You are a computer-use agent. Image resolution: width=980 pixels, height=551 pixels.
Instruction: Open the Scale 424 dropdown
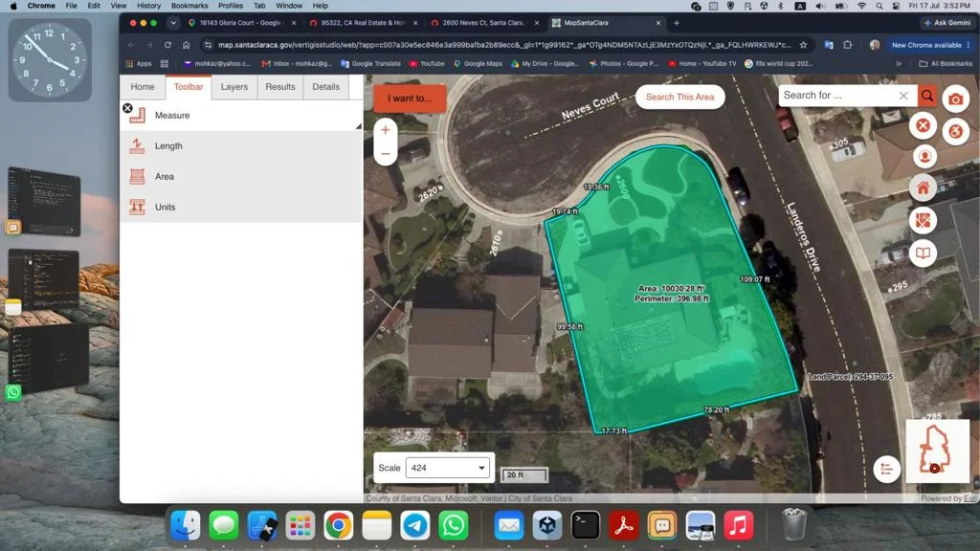(448, 468)
